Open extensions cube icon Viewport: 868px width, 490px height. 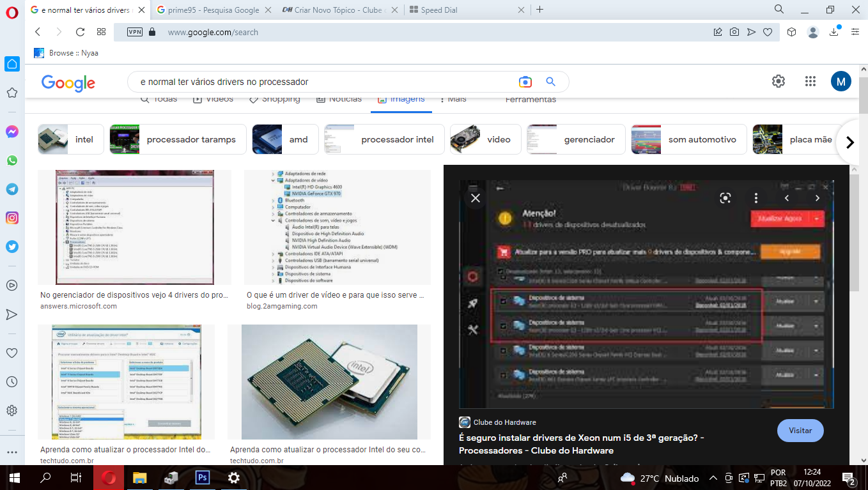tap(791, 32)
